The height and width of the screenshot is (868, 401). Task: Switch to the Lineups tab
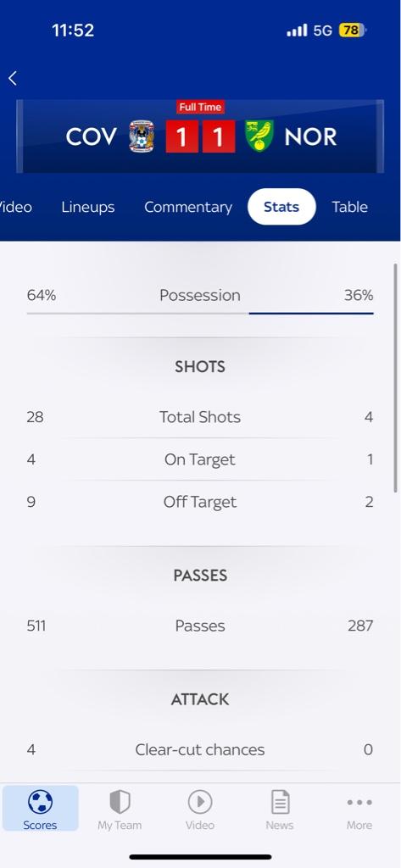[88, 207]
